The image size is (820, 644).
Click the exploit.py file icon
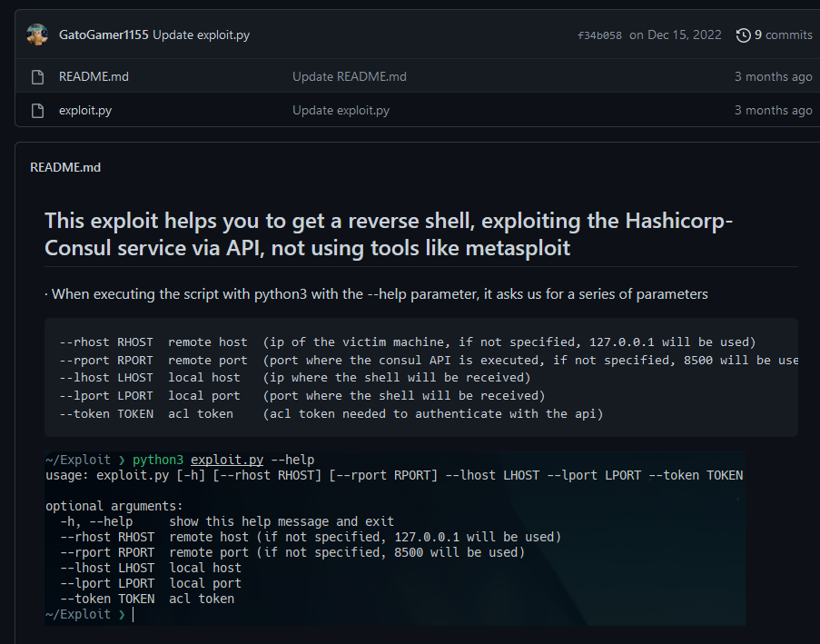[37, 111]
